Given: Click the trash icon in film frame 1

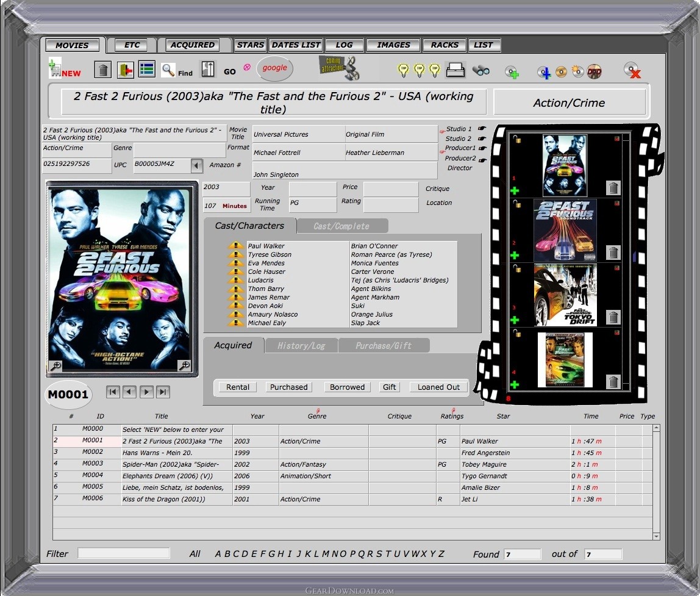Looking at the screenshot, I should (613, 188).
